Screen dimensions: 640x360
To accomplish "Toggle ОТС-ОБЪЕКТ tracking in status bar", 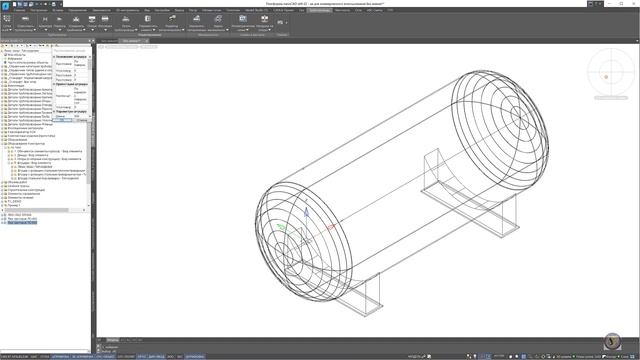I will [x=105, y=357].
